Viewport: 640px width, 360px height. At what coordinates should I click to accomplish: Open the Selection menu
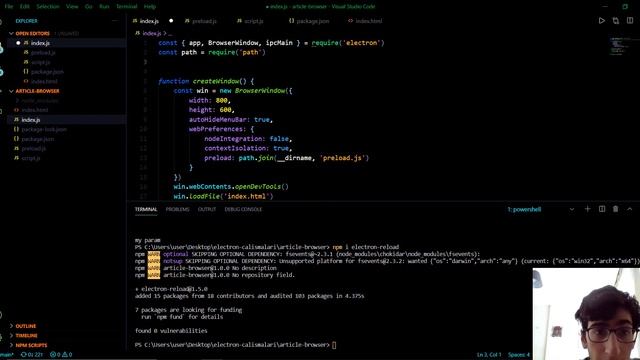[48, 7]
